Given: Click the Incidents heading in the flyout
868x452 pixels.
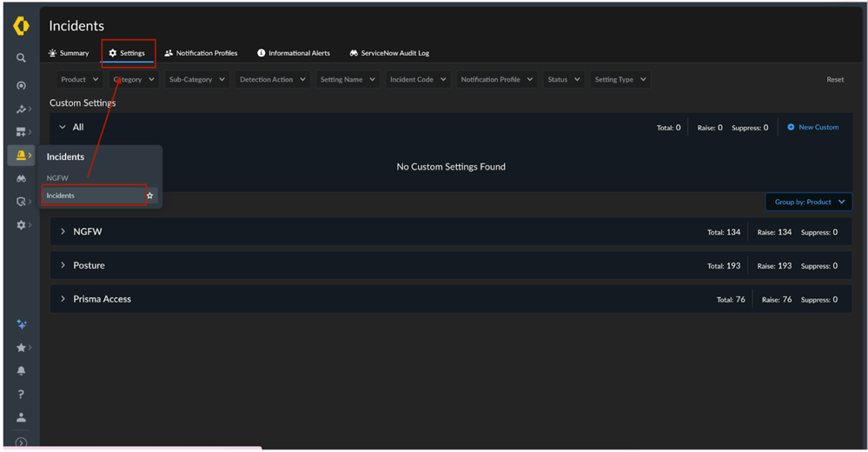Looking at the screenshot, I should [65, 156].
